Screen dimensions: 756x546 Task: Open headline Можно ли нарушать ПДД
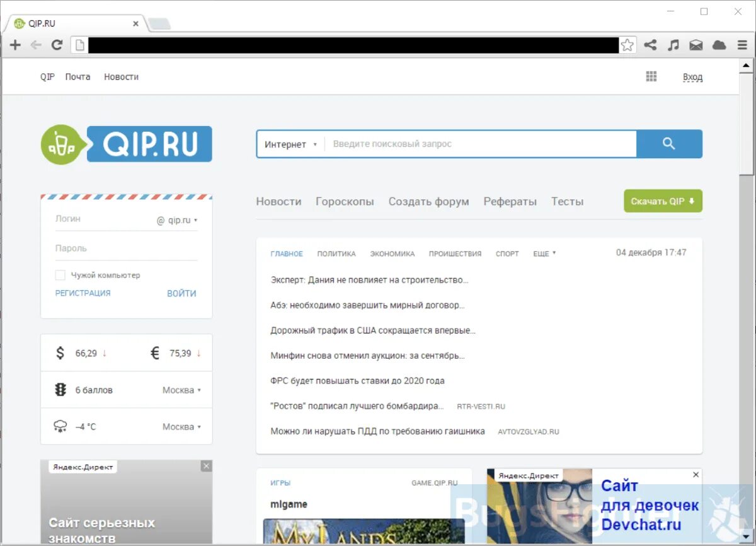[377, 431]
